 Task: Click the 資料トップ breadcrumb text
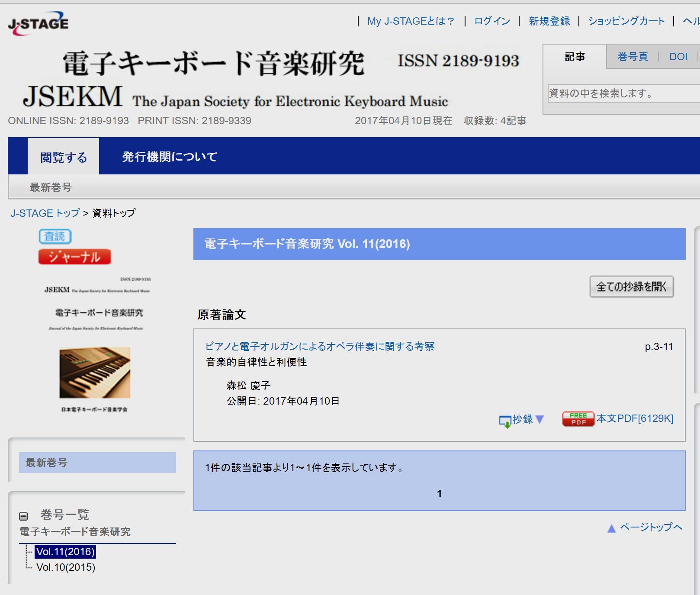(114, 213)
